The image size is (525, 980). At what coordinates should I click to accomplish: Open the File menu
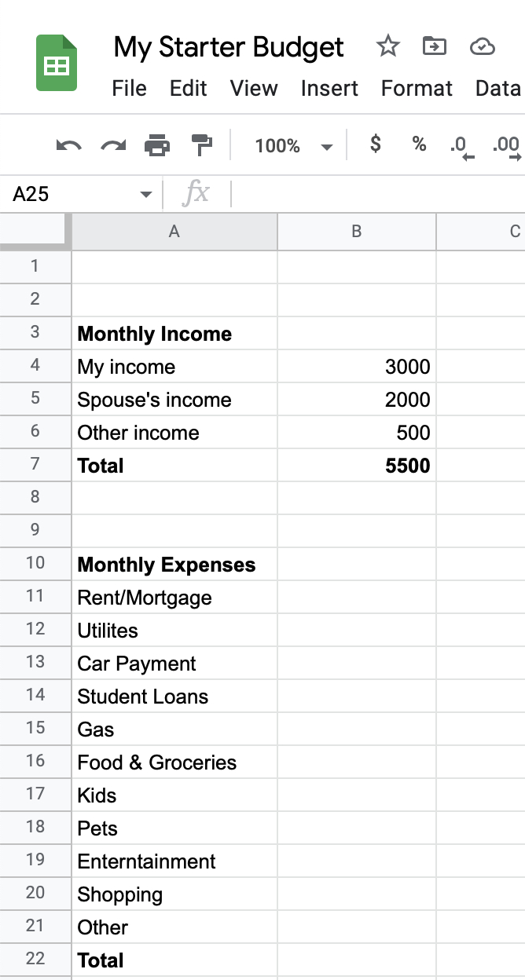tap(129, 88)
